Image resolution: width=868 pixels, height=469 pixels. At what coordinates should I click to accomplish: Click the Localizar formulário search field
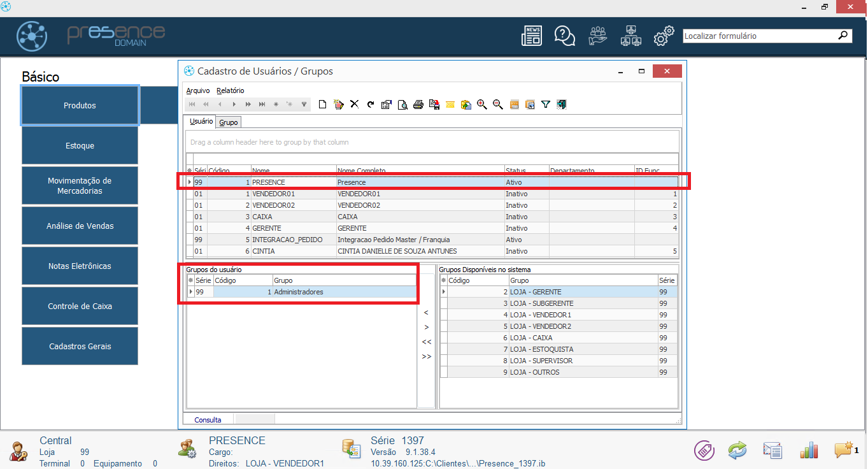759,36
